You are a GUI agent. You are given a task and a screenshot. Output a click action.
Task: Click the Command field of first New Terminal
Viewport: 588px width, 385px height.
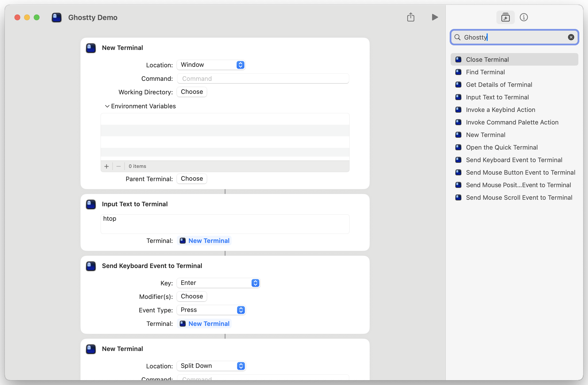coord(263,79)
